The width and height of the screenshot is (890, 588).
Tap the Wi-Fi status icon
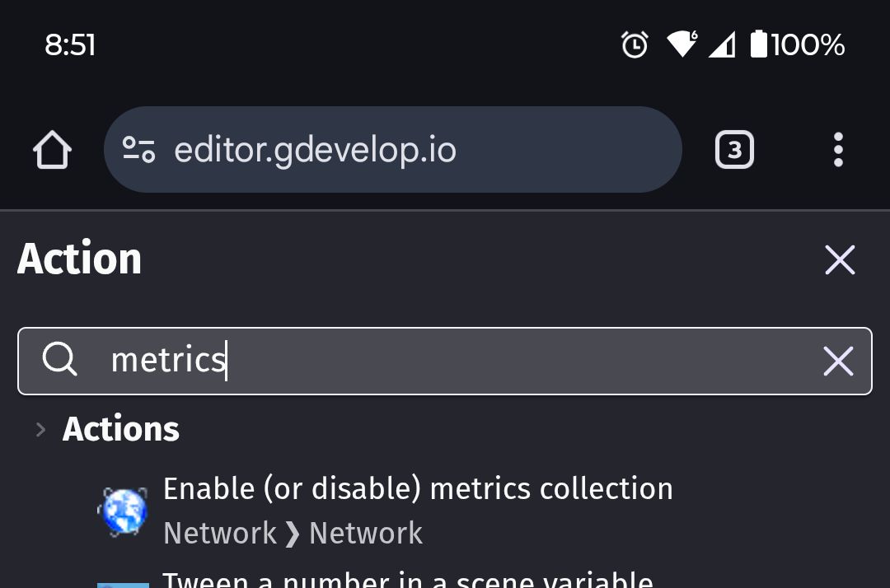pyautogui.click(x=682, y=44)
